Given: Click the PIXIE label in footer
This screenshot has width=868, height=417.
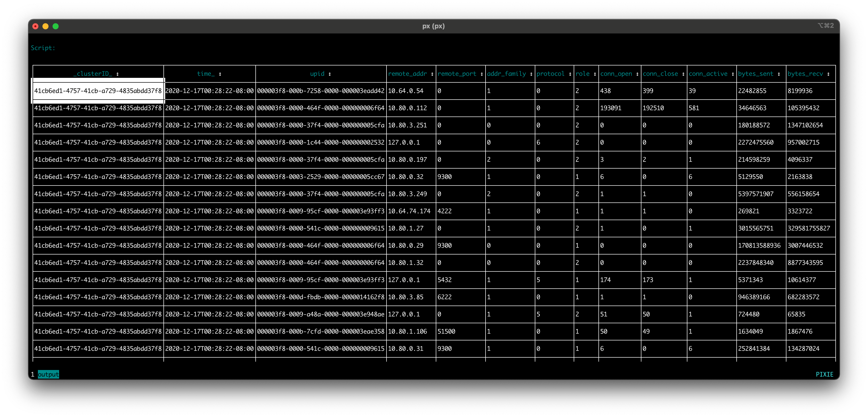Looking at the screenshot, I should (x=824, y=374).
